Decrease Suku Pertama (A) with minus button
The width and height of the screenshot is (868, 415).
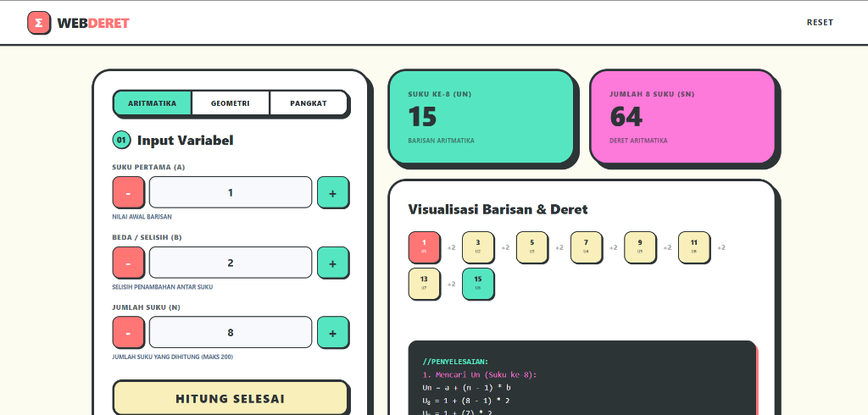pos(129,192)
